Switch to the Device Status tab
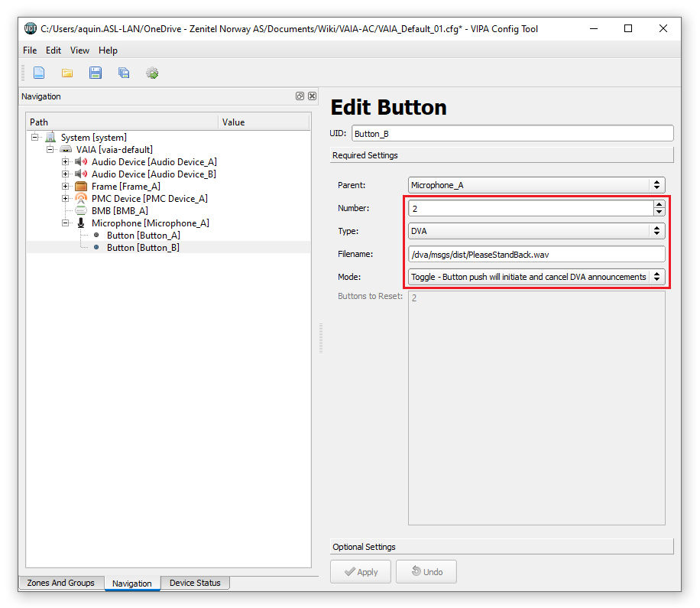Image resolution: width=700 pixels, height=608 pixels. click(x=195, y=583)
